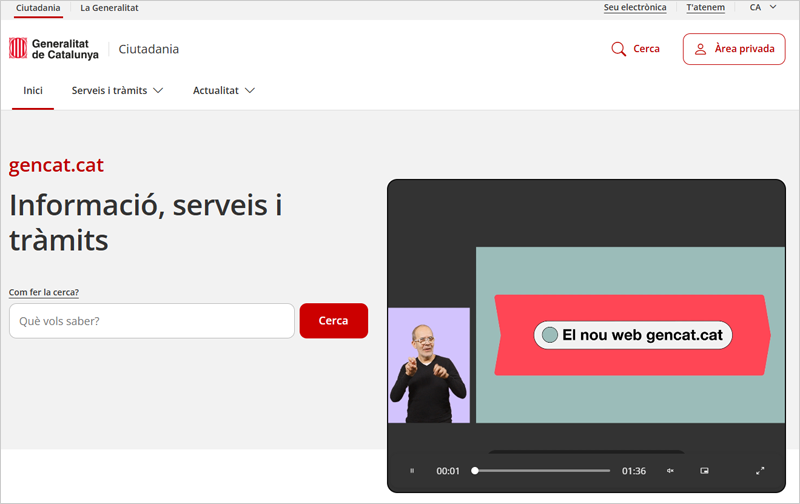Click the magnifying glass search icon
The height and width of the screenshot is (504, 800).
pos(619,48)
